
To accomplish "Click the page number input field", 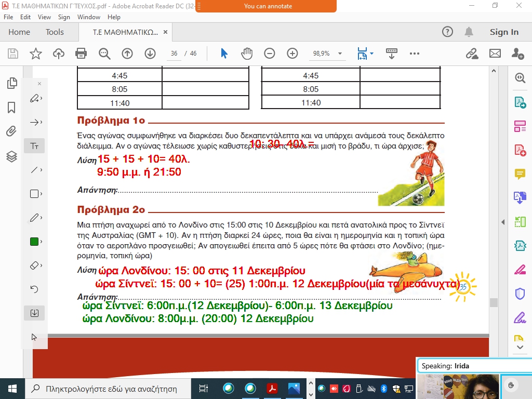I will pos(174,54).
